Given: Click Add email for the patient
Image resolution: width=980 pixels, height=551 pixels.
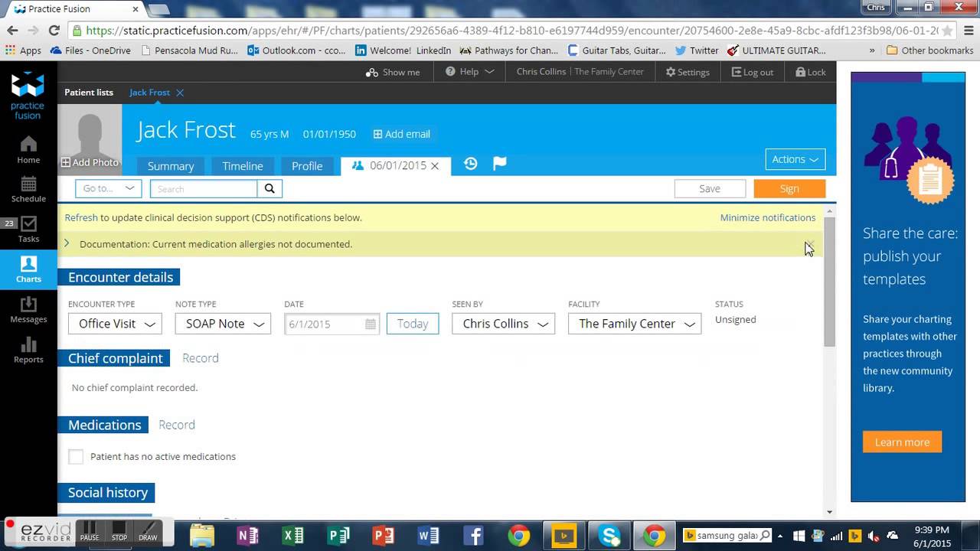Looking at the screenshot, I should tap(402, 134).
